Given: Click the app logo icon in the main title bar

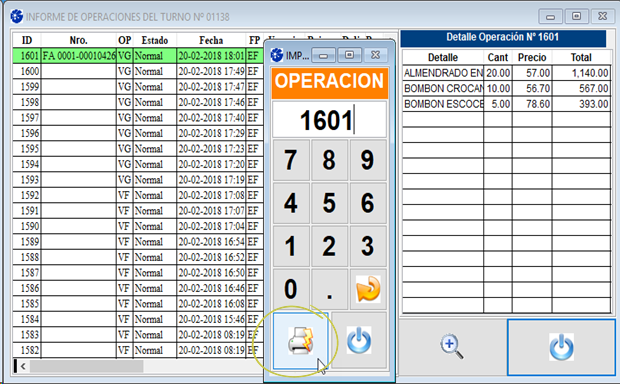Looking at the screenshot, I should pyautogui.click(x=17, y=16).
